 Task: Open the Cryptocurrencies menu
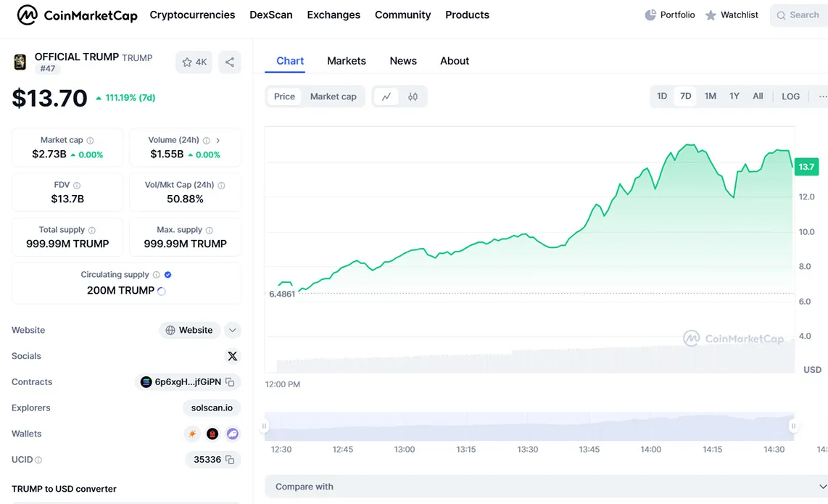click(192, 15)
